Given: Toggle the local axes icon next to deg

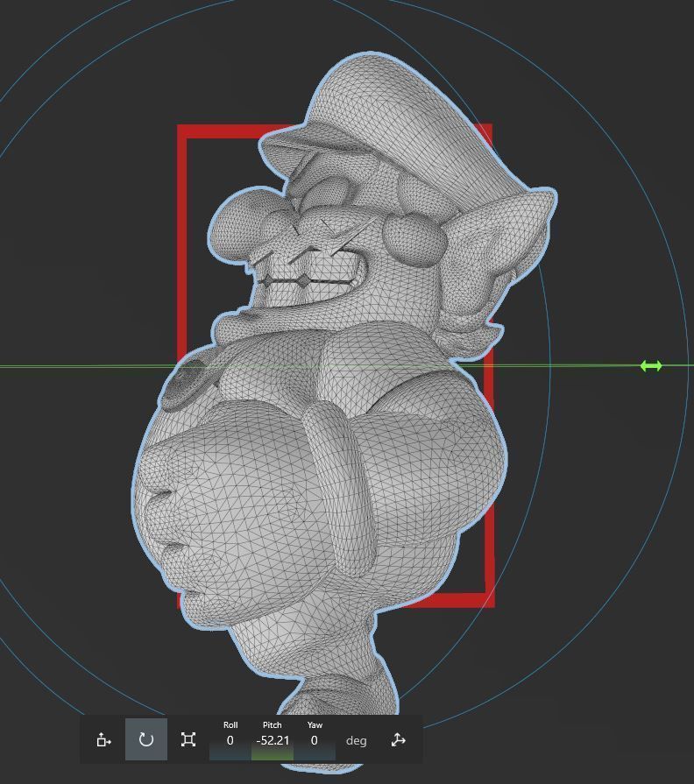Looking at the screenshot, I should point(398,740).
